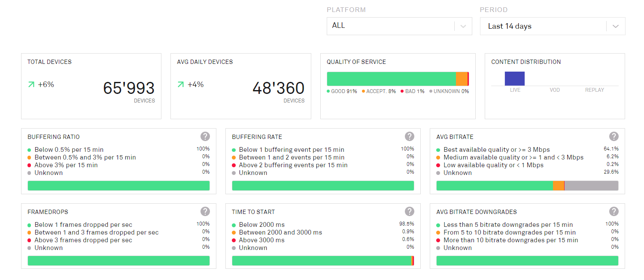Click the Total Devices green trend arrow
Image resolution: width=644 pixels, height=280 pixels.
click(x=31, y=84)
